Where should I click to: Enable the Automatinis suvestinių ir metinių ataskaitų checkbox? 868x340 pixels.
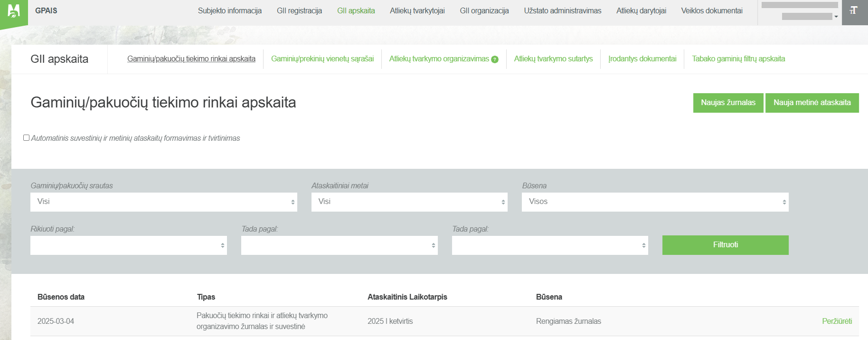point(27,138)
